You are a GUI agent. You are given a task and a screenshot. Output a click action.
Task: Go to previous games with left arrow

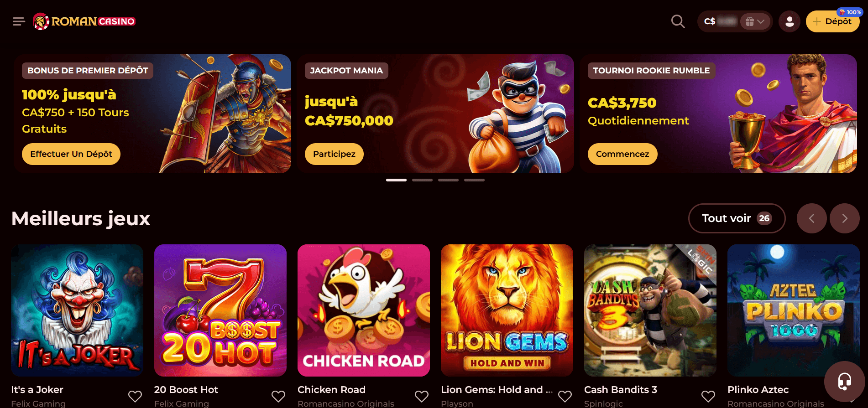tap(811, 218)
